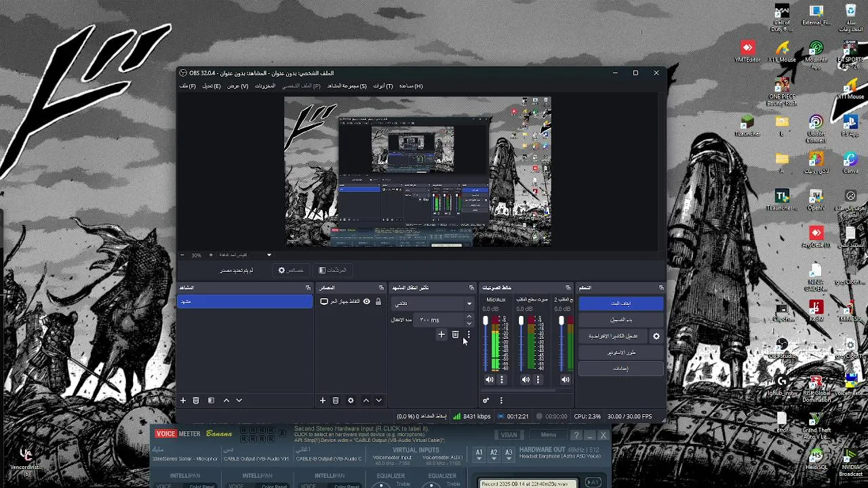Toggle VBAN button in Voicemeeter
The width and height of the screenshot is (868, 488).
509,435
